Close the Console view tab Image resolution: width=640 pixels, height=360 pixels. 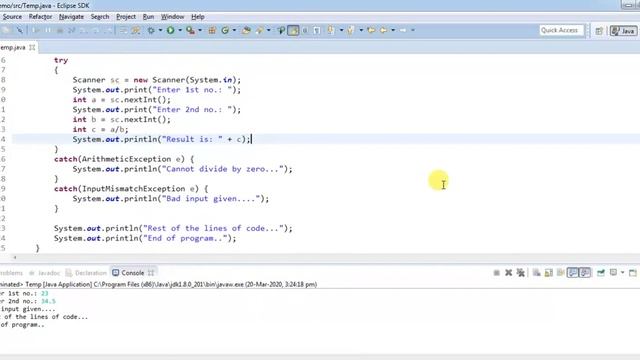coord(151,273)
